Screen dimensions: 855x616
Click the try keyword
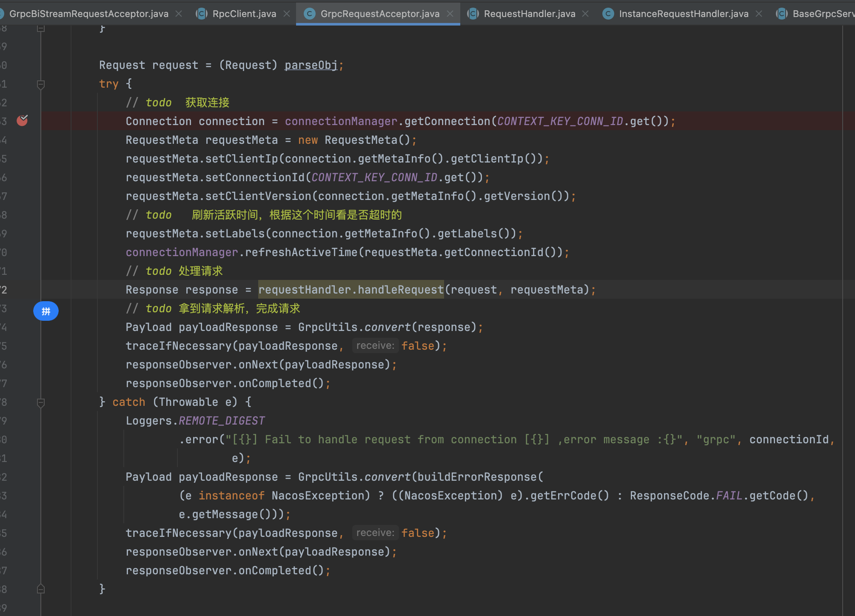(109, 84)
